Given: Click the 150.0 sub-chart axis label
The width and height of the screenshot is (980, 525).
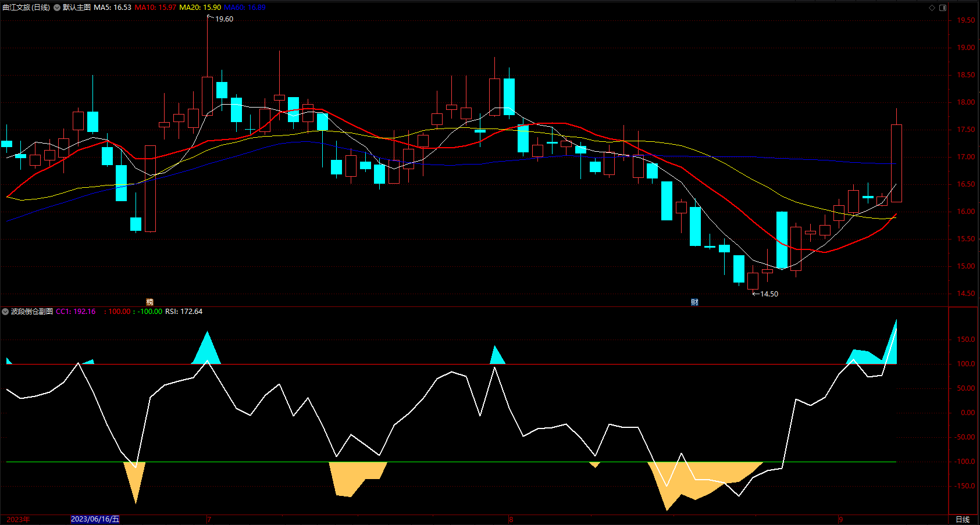Looking at the screenshot, I should (967, 340).
